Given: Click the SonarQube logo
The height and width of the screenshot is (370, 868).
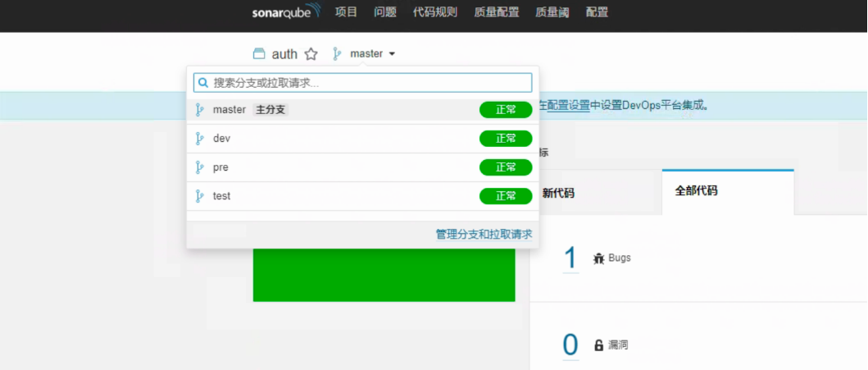Looking at the screenshot, I should (x=286, y=11).
